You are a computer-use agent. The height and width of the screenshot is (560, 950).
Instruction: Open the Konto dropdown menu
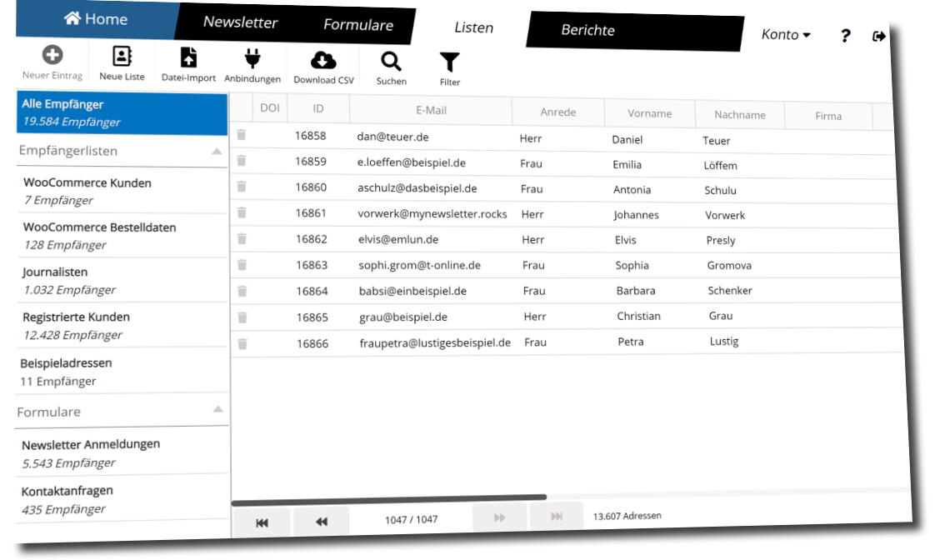tap(786, 35)
